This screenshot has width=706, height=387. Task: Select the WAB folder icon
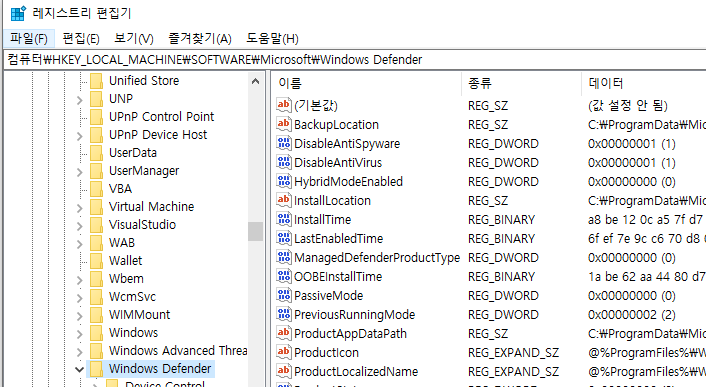96,243
